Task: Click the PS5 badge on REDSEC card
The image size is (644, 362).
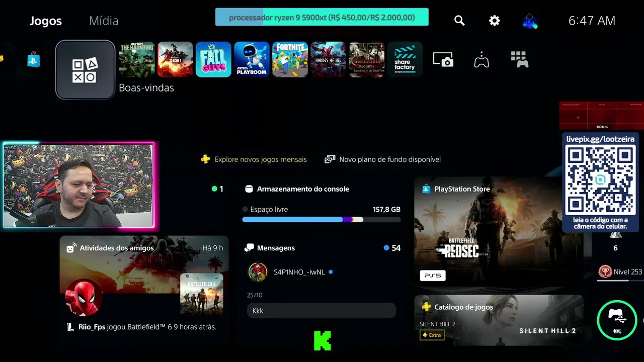Action: [x=433, y=276]
